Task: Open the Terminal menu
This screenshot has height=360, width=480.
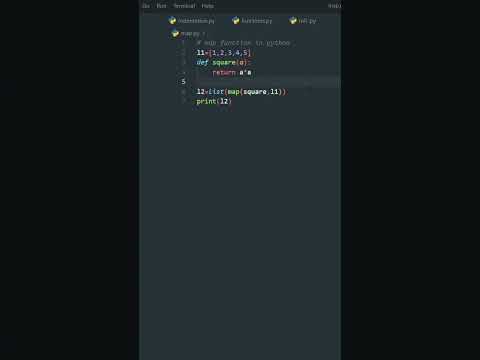Action: pos(184,6)
